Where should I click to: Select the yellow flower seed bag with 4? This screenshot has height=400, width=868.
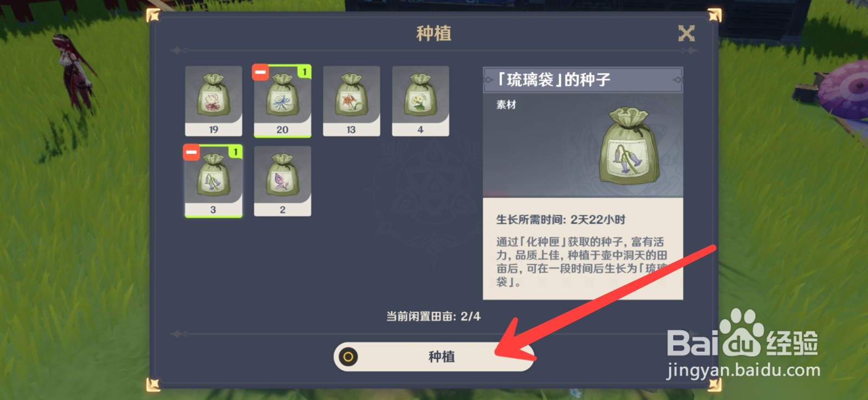pos(420,101)
